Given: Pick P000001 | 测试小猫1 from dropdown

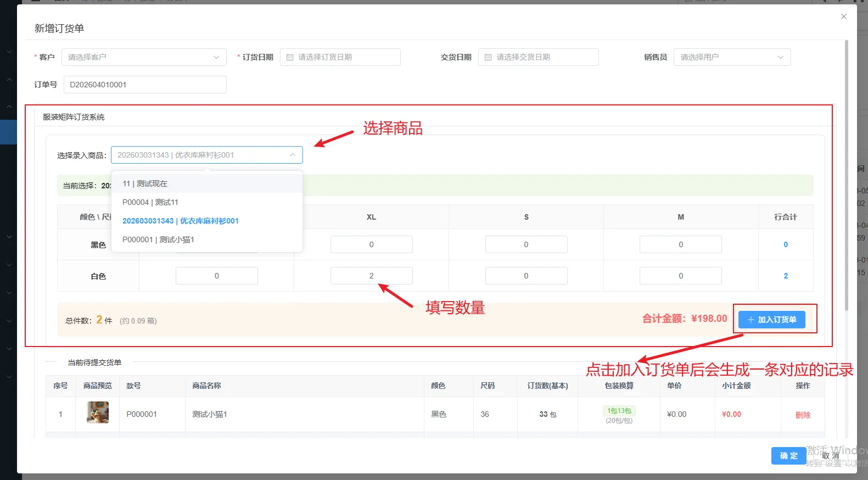Looking at the screenshot, I should click(158, 239).
